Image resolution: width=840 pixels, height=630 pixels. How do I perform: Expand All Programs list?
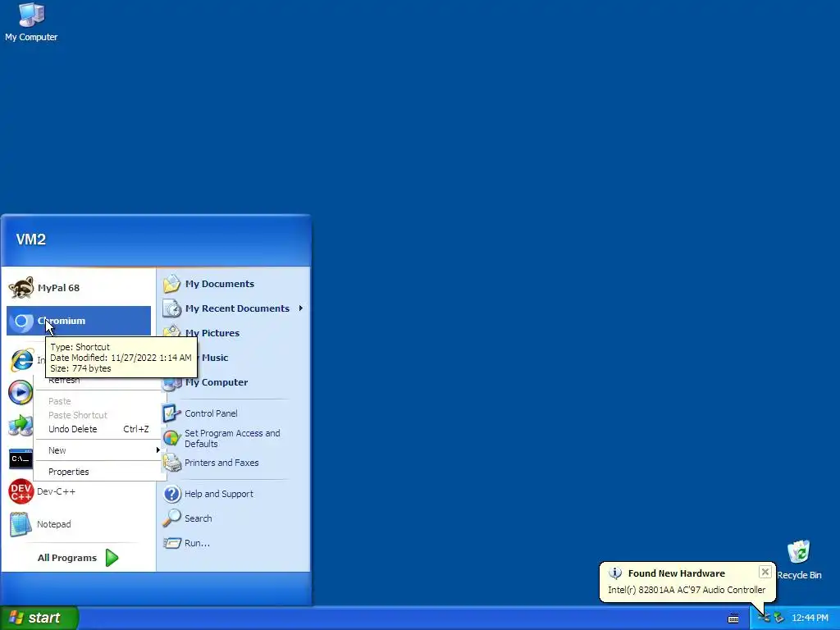(x=78, y=558)
